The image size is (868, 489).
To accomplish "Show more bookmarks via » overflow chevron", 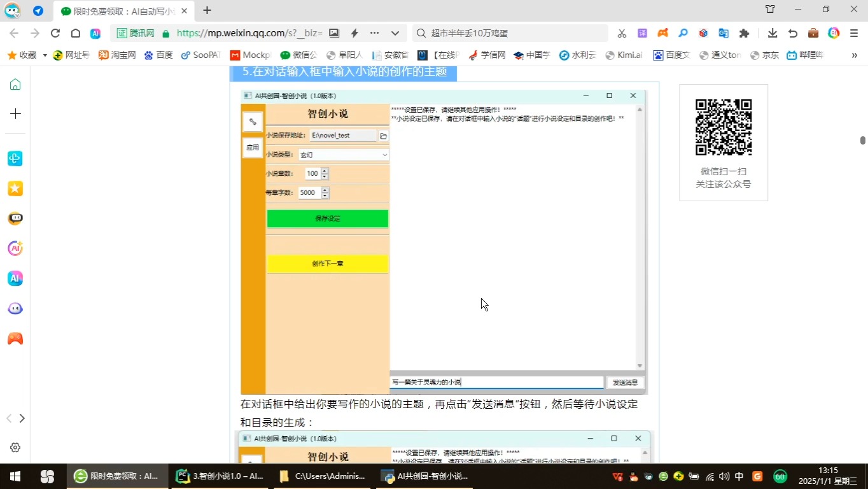I will tap(854, 55).
